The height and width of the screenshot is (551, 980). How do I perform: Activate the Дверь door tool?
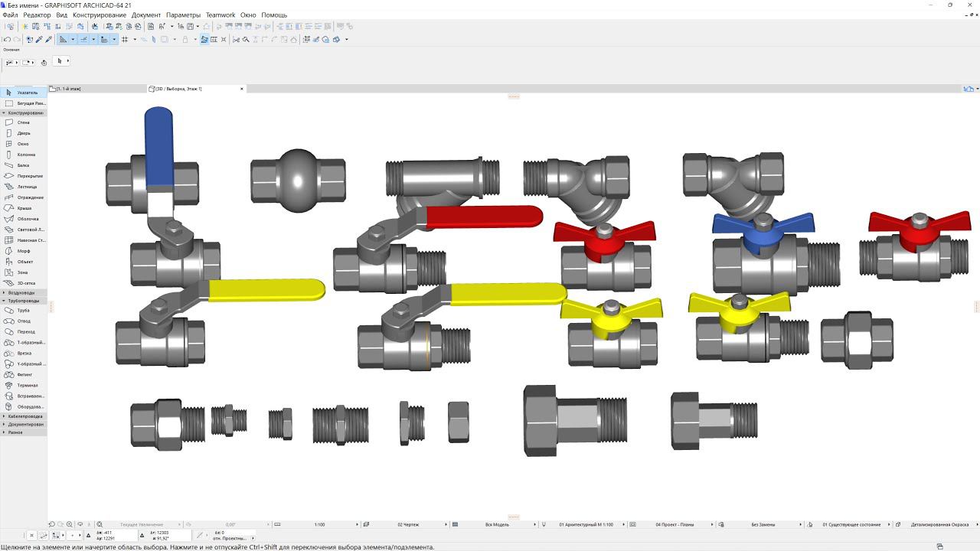tap(23, 133)
